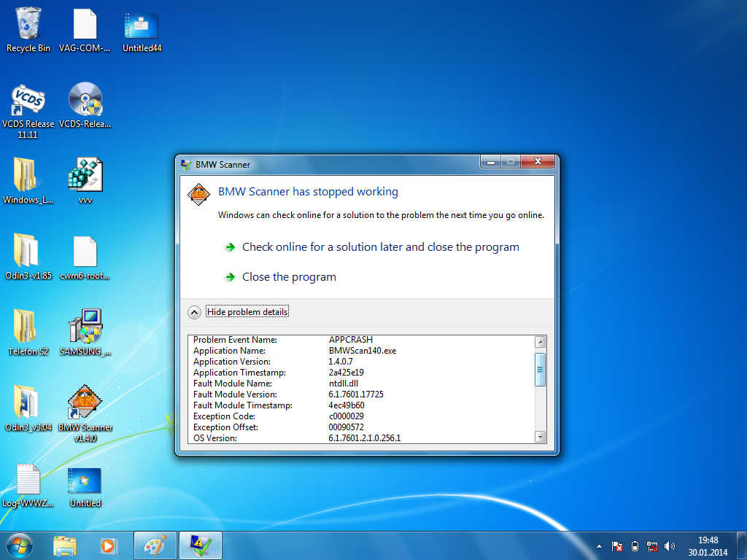Click the problem details scrollbar thumb
This screenshot has width=747, height=560.
[540, 370]
